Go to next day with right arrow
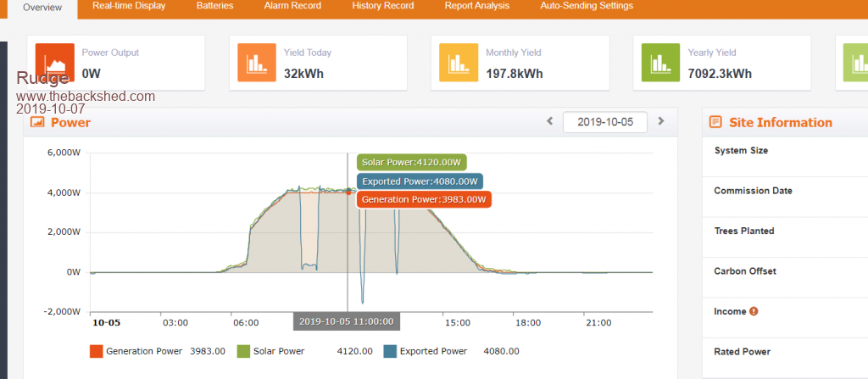Image resolution: width=868 pixels, height=379 pixels. click(x=661, y=122)
